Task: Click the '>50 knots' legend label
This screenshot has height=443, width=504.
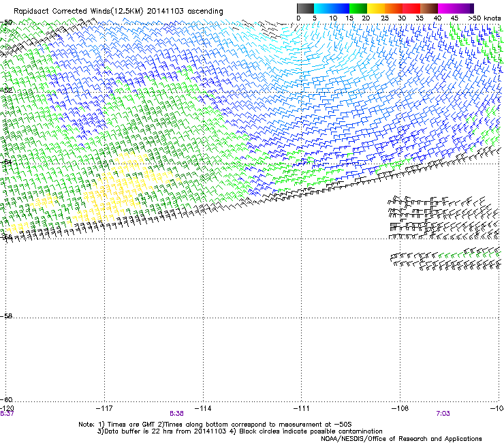Action: click(484, 18)
